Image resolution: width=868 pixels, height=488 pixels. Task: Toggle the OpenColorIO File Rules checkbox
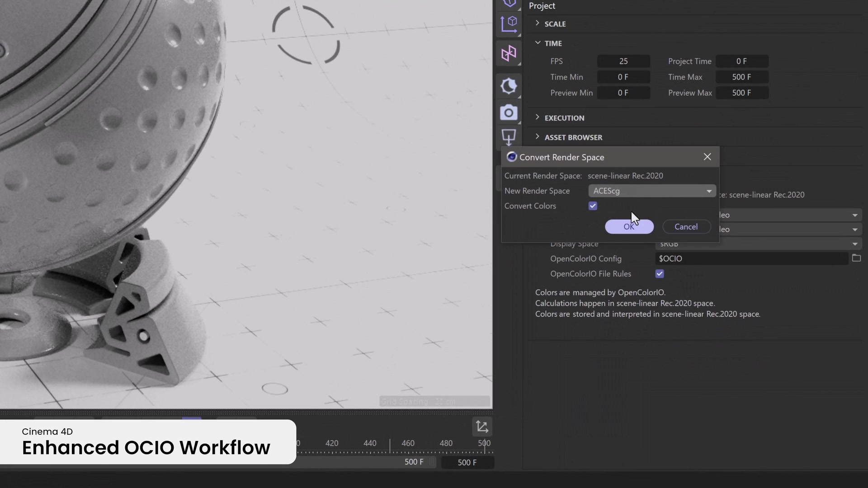[x=660, y=274]
